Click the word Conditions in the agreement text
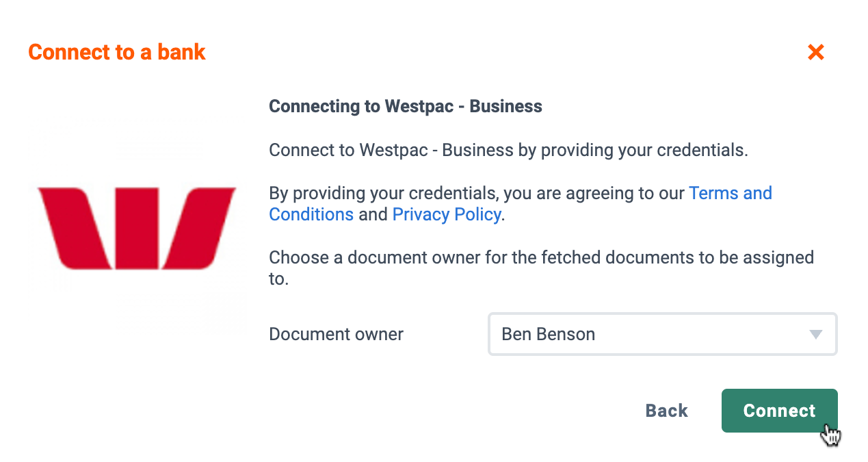Screen dimensions: 868x462 [x=311, y=214]
